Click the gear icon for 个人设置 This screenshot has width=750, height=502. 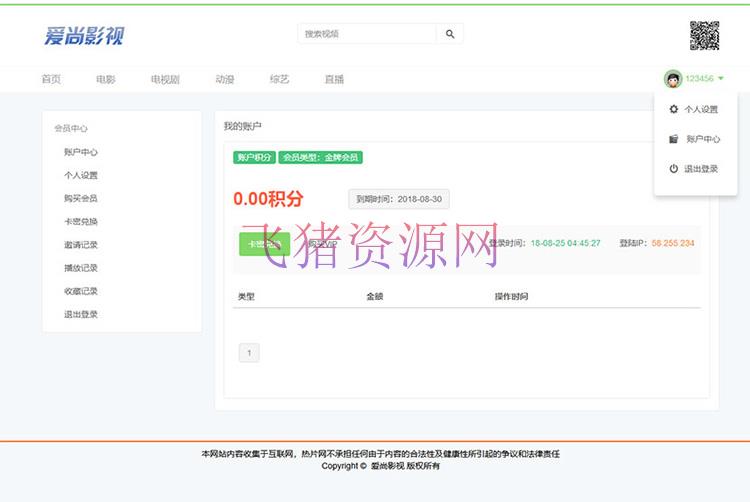coord(673,109)
